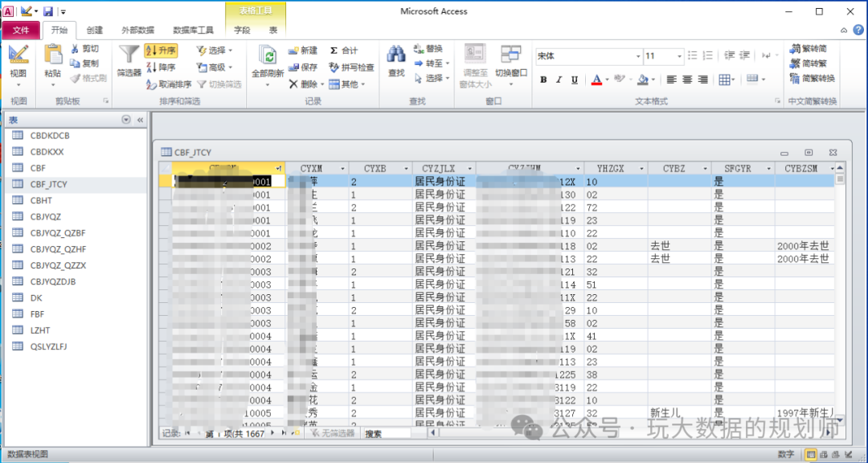
Task: Open the 筛选器 filter funnel
Action: click(129, 61)
